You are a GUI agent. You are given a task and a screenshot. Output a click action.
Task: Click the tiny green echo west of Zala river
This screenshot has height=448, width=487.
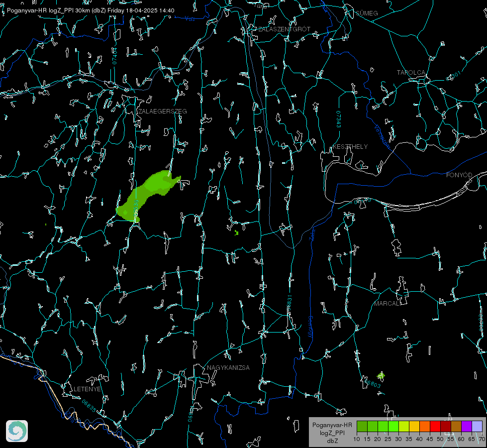coord(236,232)
